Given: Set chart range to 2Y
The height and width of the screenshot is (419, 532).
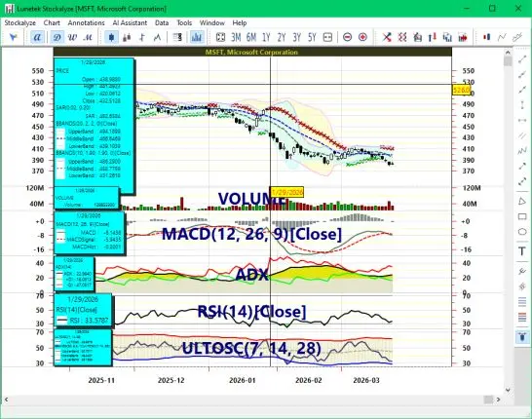Looking at the screenshot, I should click(282, 37).
